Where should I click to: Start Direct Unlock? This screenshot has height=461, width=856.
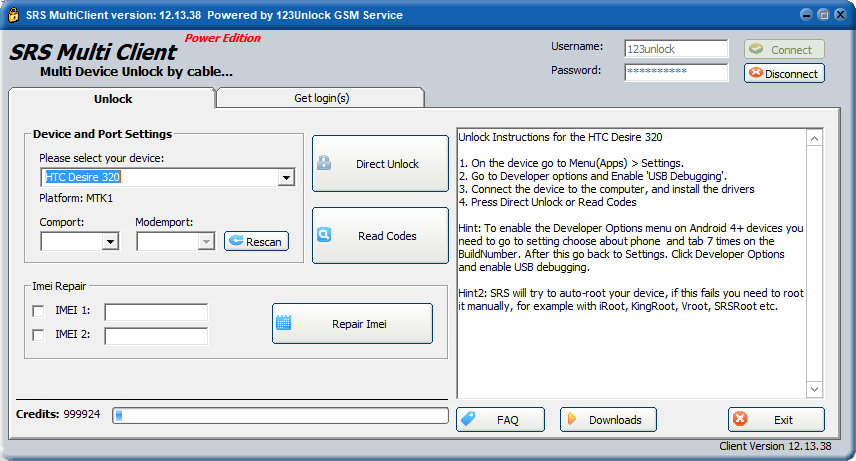[x=381, y=163]
